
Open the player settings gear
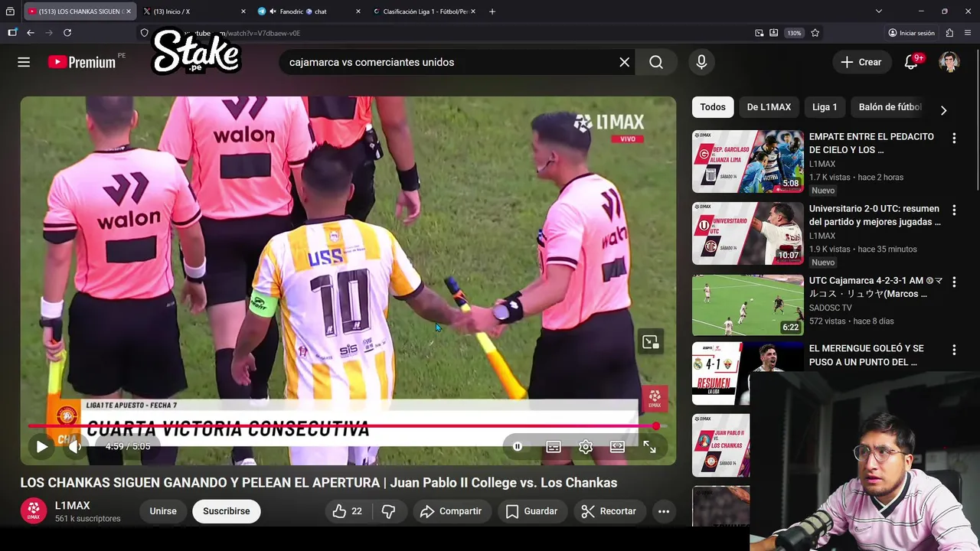click(x=586, y=446)
